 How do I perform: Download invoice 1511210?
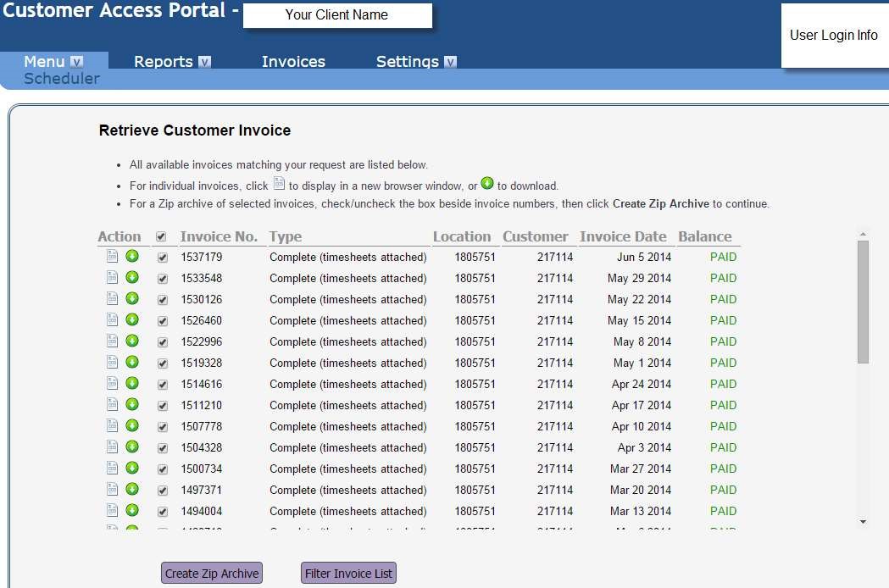pos(132,404)
